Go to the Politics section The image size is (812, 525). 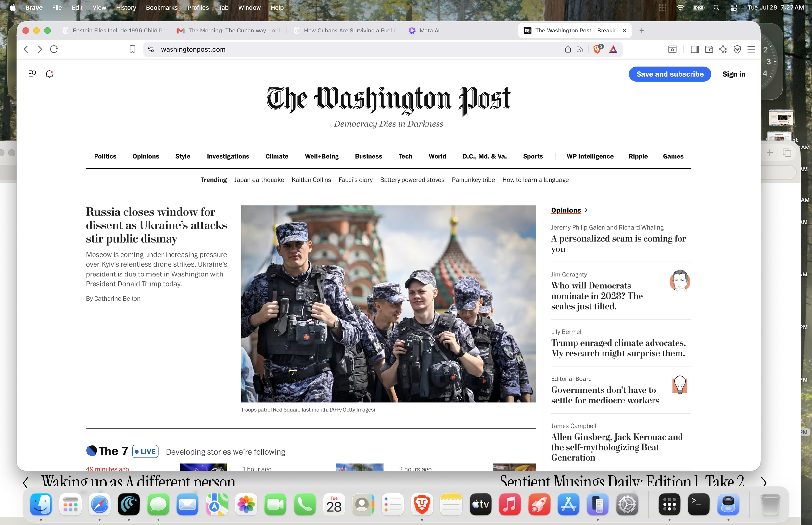pos(105,156)
